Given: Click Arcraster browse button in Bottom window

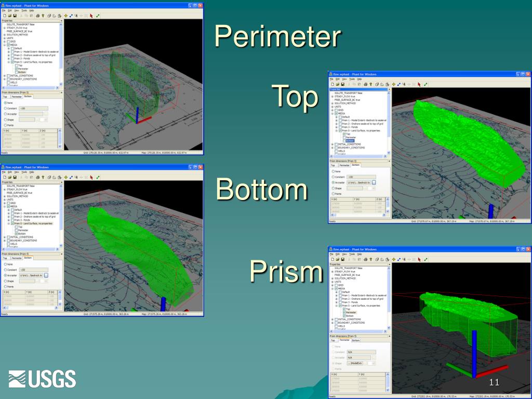Looking at the screenshot, I should point(46,275).
